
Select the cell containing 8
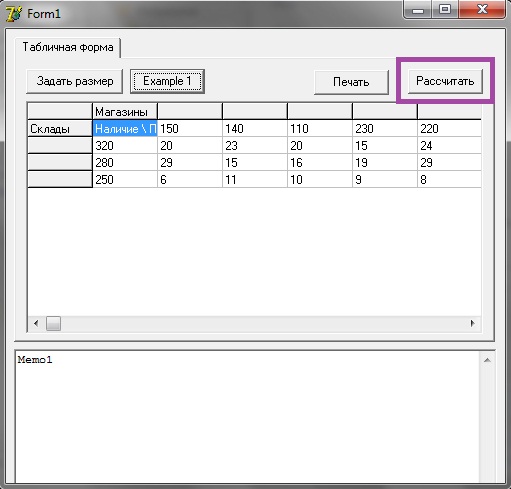[x=449, y=180]
